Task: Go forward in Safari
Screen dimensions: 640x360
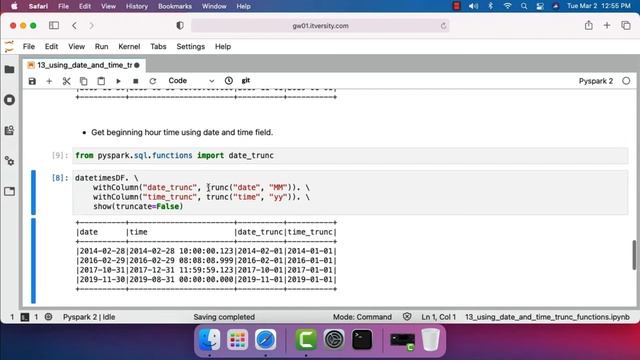Action: point(91,25)
